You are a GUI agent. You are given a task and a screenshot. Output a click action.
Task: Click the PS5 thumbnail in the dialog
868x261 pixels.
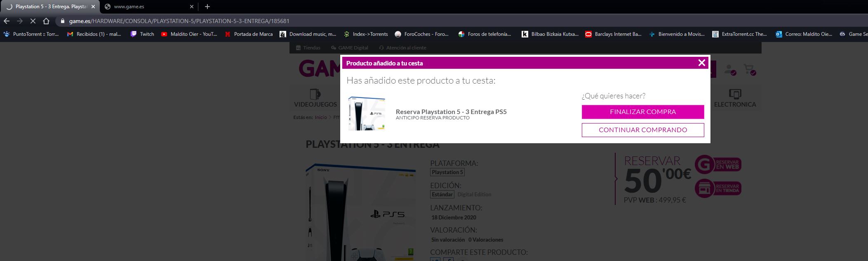click(367, 114)
